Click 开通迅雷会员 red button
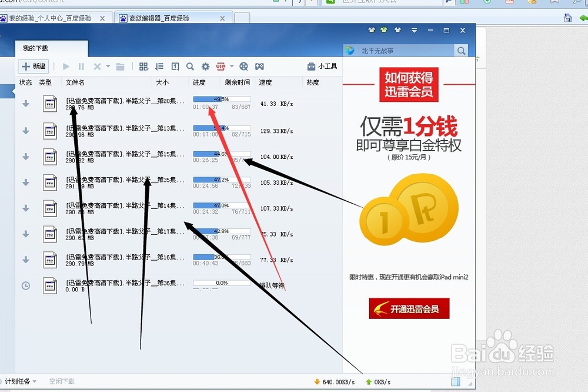 coord(409,308)
